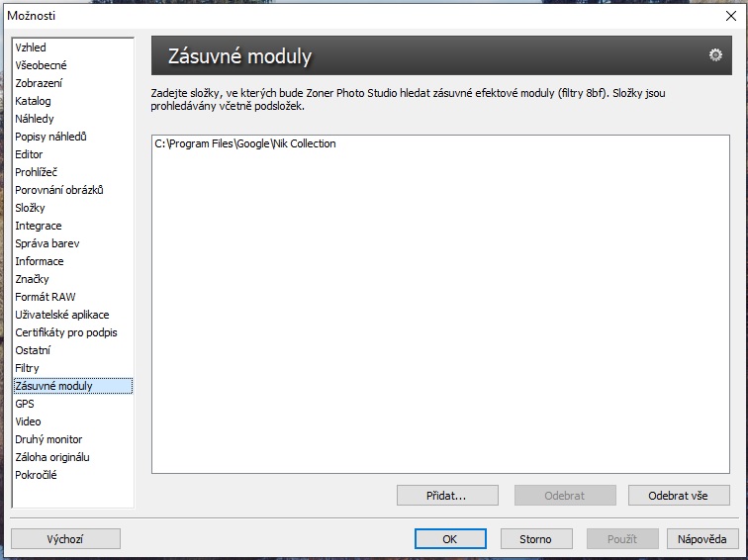Viewport: 748px width, 560px height.
Task: Switch to the Katalog settings page
Action: [x=33, y=101]
